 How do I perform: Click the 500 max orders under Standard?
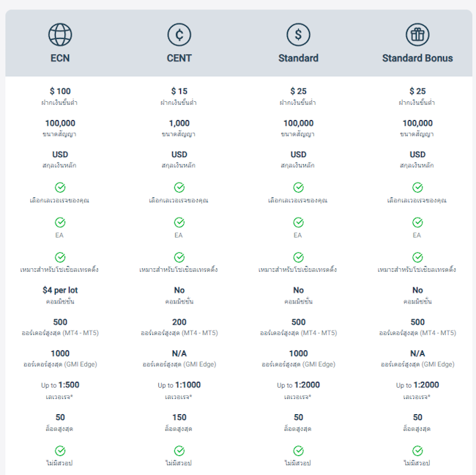tap(298, 322)
